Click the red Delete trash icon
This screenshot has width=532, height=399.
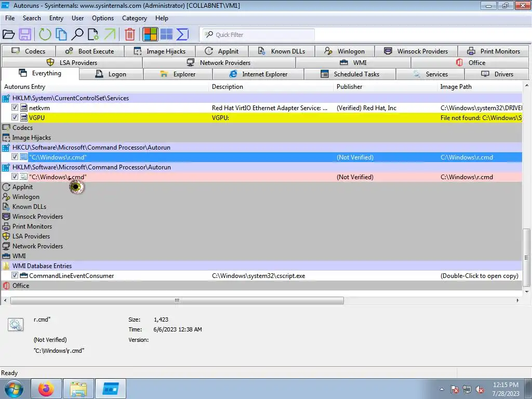[x=129, y=34]
